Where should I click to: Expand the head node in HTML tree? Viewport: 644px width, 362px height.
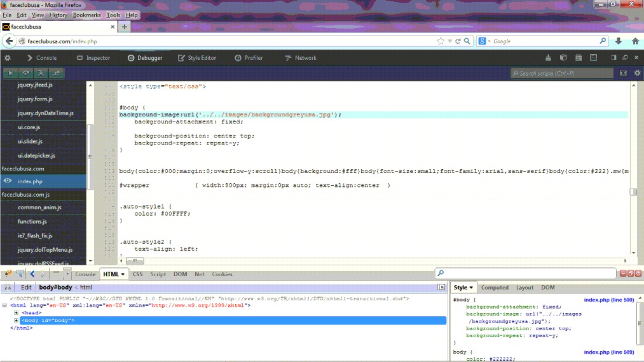click(x=17, y=313)
